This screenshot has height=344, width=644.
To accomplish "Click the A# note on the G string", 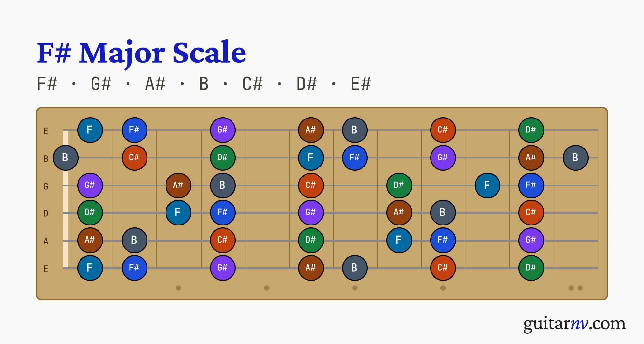I will tap(178, 186).
